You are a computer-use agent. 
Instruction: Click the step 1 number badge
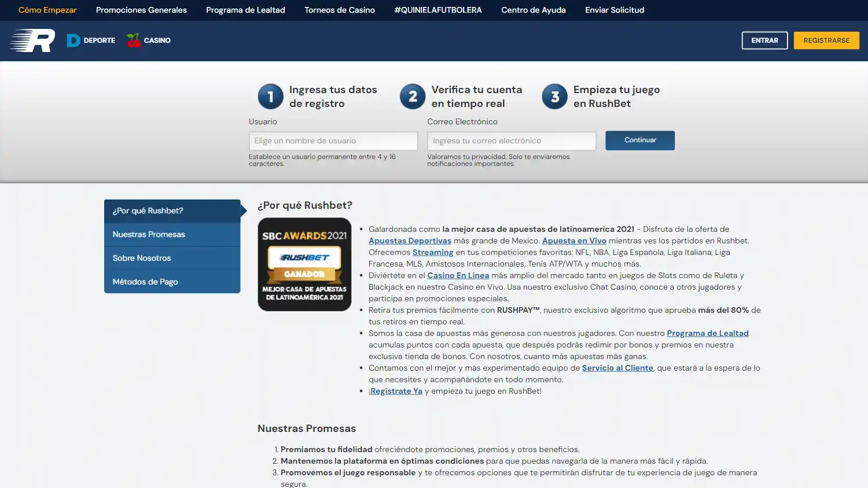(x=270, y=97)
